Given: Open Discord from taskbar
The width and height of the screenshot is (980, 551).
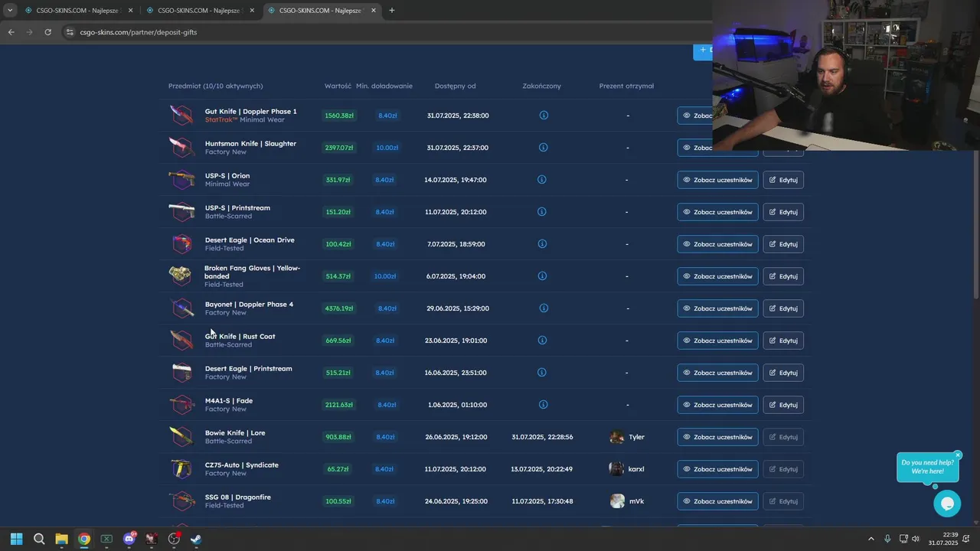Looking at the screenshot, I should (x=129, y=539).
